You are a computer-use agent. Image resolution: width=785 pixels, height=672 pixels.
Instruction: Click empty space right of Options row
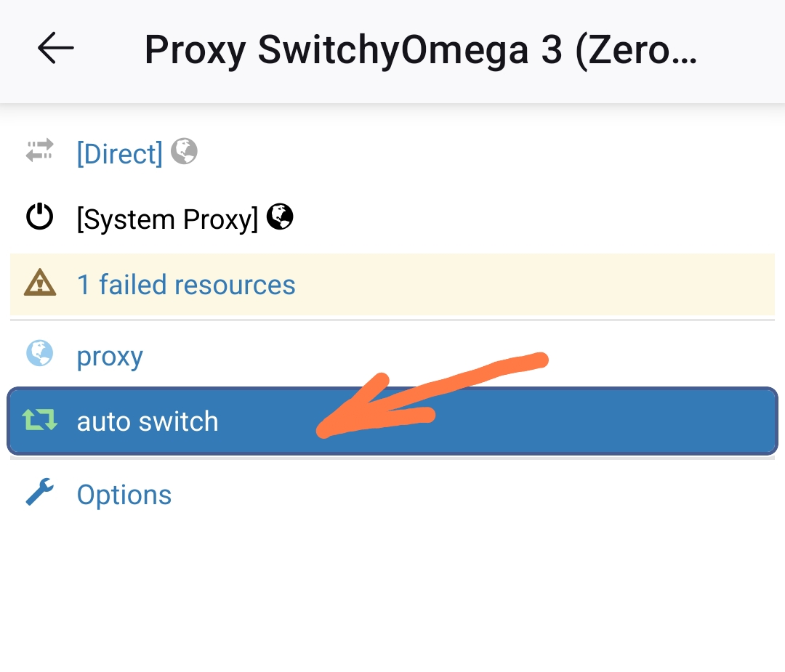[509, 495]
